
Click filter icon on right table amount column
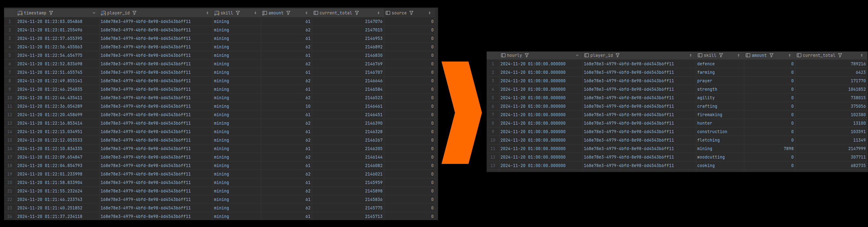point(771,55)
